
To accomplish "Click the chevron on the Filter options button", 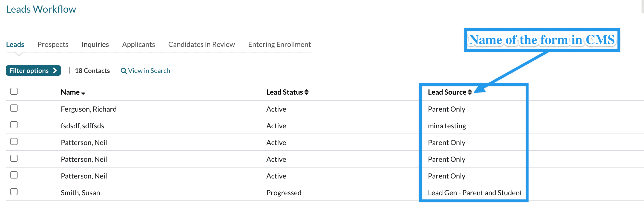I will pos(55,70).
